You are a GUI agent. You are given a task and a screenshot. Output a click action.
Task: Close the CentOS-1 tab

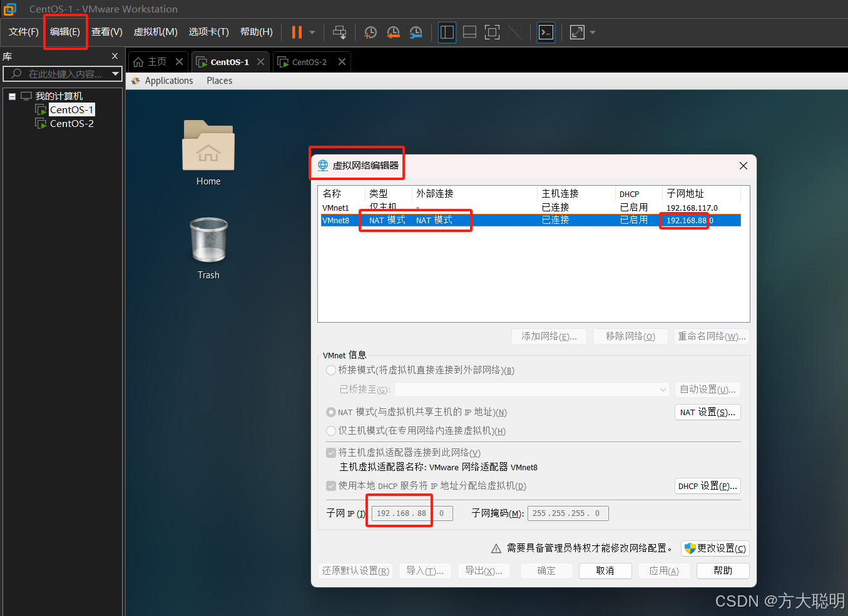pyautogui.click(x=261, y=62)
